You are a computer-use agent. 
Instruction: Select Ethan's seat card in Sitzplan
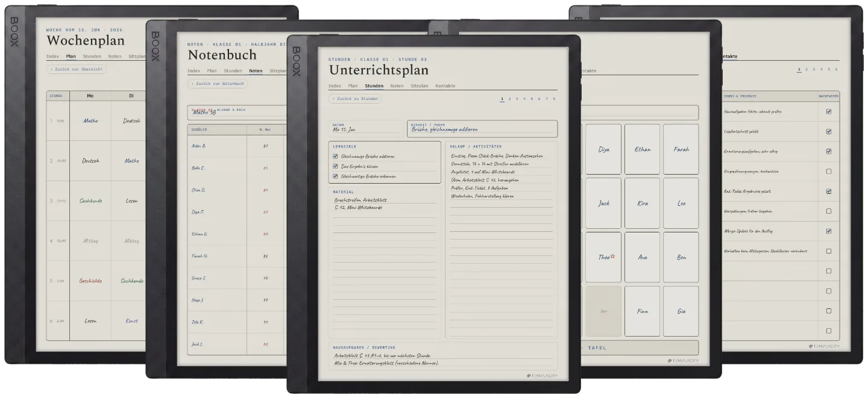[643, 149]
